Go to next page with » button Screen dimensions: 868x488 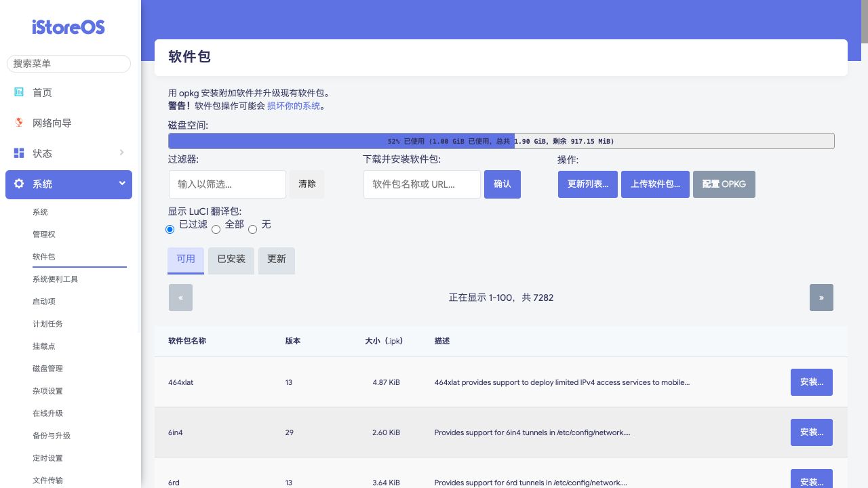coord(821,298)
